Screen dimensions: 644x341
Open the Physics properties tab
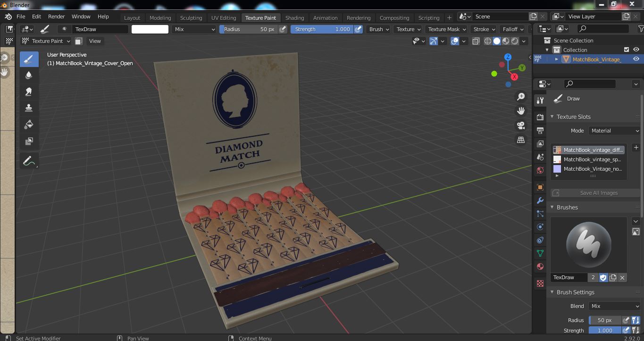pyautogui.click(x=540, y=227)
